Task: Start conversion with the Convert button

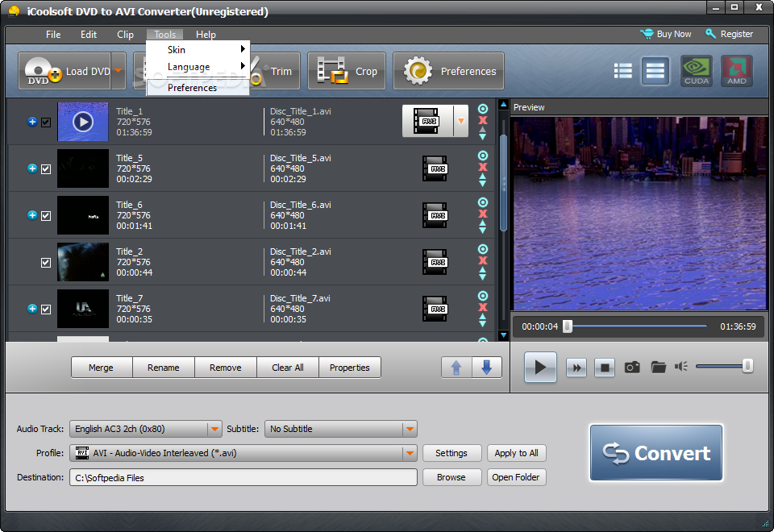Action: [656, 452]
